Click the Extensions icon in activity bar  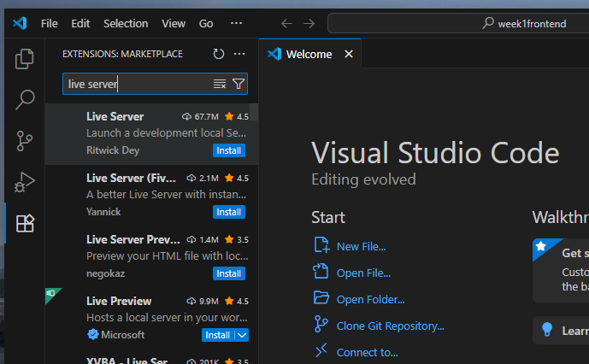[x=25, y=224]
